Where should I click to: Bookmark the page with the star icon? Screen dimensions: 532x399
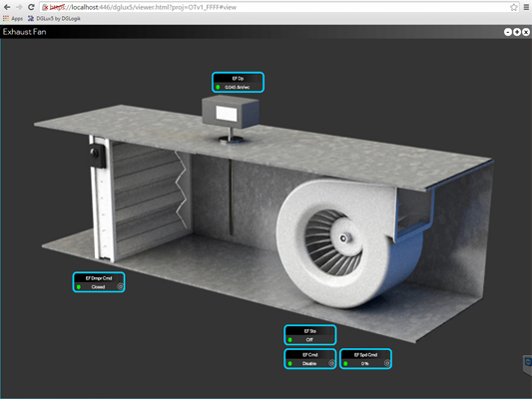point(514,7)
